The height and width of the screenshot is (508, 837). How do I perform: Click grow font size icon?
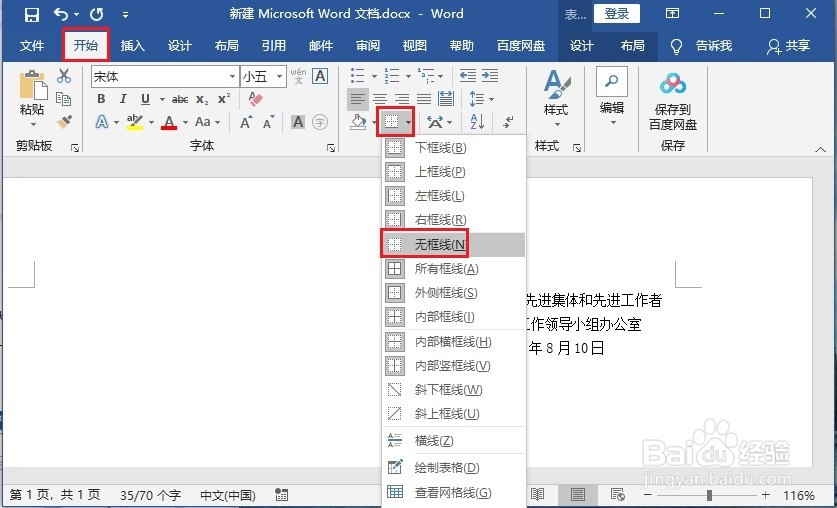pos(246,122)
